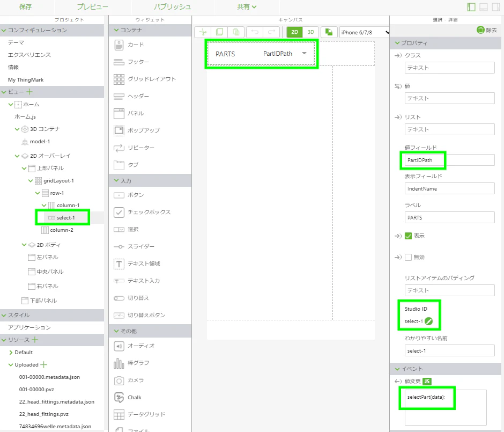Add a new view with ビュー plus icon
504x432 pixels.
point(29,92)
